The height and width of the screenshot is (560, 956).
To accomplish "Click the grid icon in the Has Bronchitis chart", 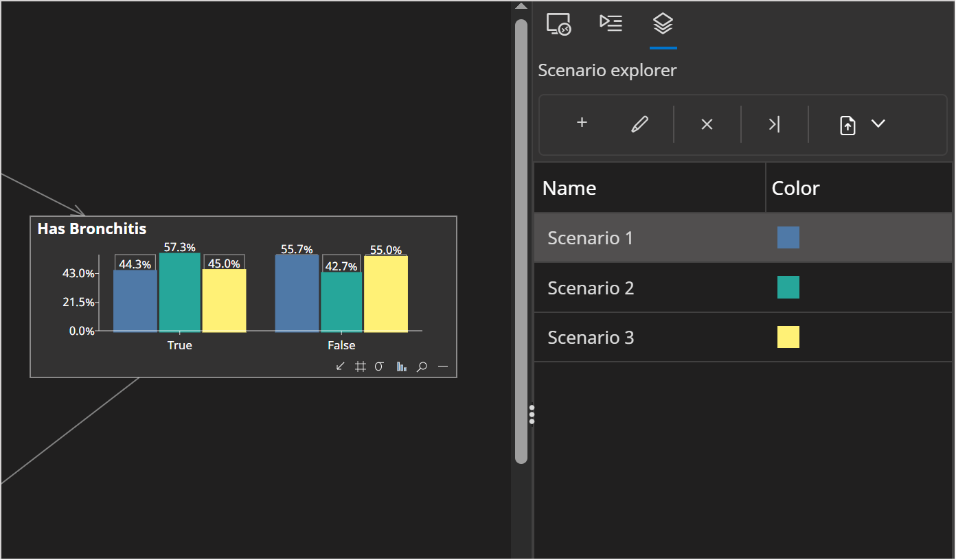I will tap(360, 366).
